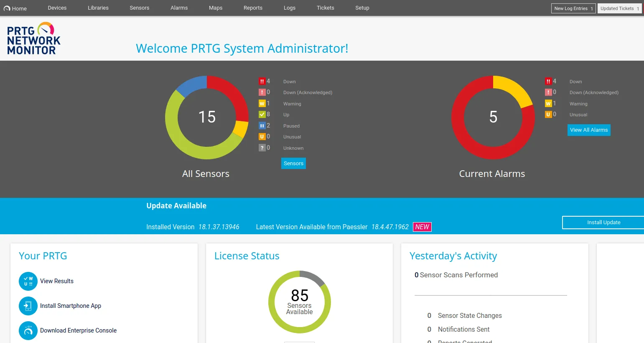Viewport: 644px width, 343px height.
Task: Click the Download Enterprise Console icon
Action: point(28,330)
